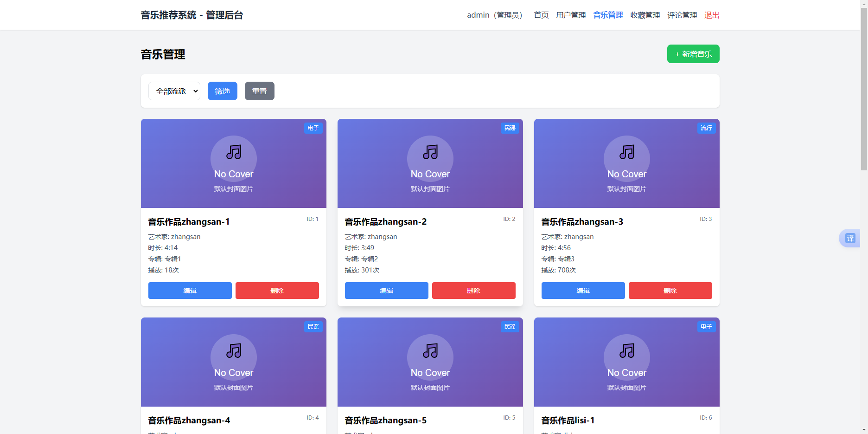Delete 音乐作品zhangsan-1
This screenshot has width=868, height=434.
[x=277, y=291]
